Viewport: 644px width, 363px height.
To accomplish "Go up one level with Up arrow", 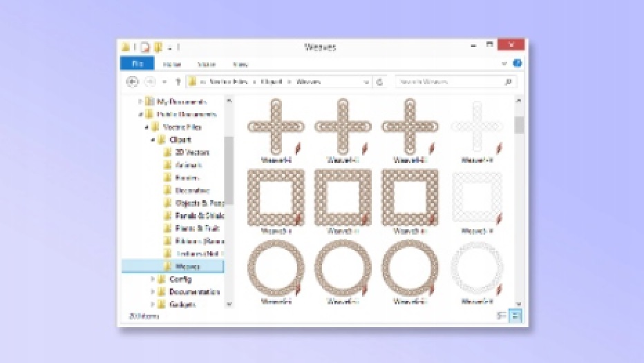I will click(178, 82).
